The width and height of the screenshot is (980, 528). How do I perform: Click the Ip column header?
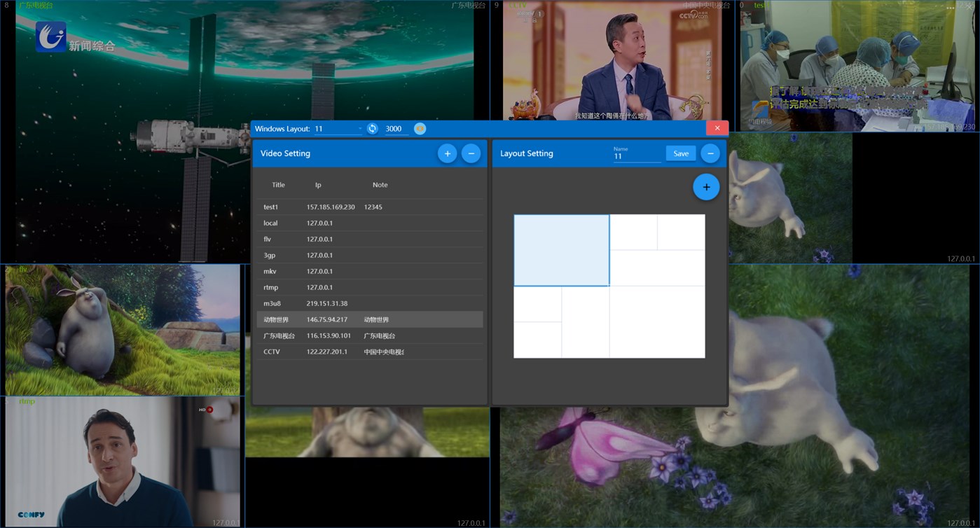point(318,185)
